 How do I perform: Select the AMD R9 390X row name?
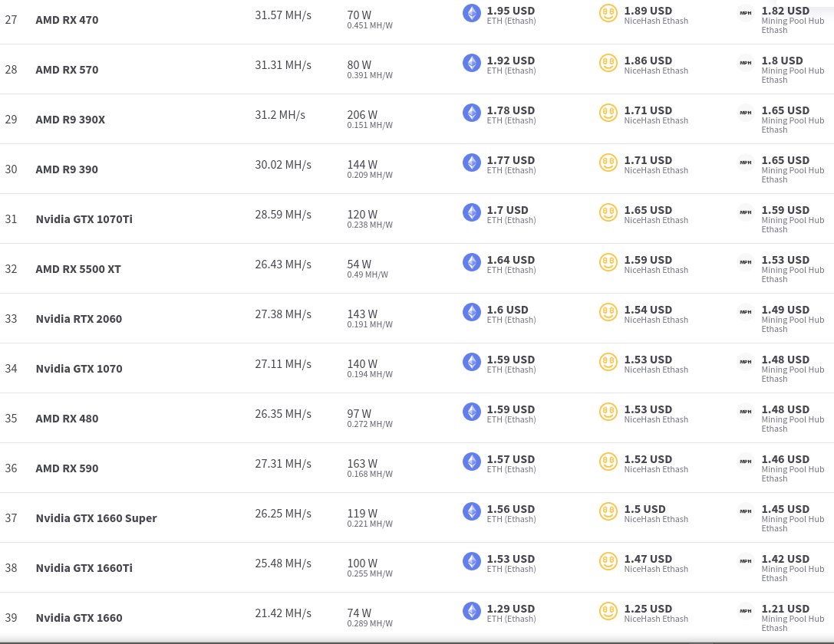[71, 120]
